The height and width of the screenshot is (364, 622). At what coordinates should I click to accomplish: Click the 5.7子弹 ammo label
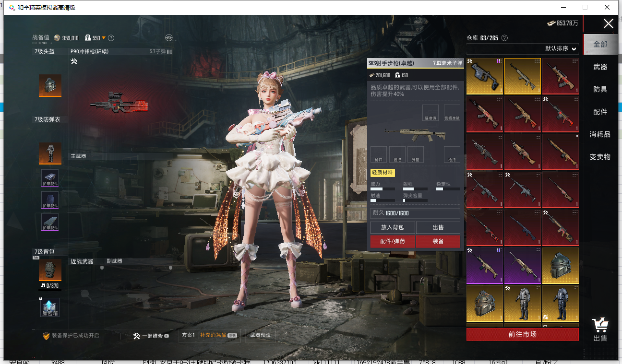point(157,51)
